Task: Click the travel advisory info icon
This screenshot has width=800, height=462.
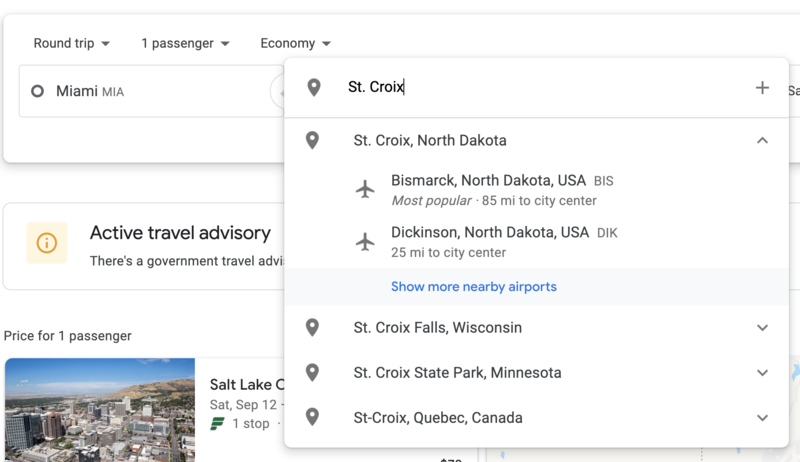Action: [x=47, y=243]
